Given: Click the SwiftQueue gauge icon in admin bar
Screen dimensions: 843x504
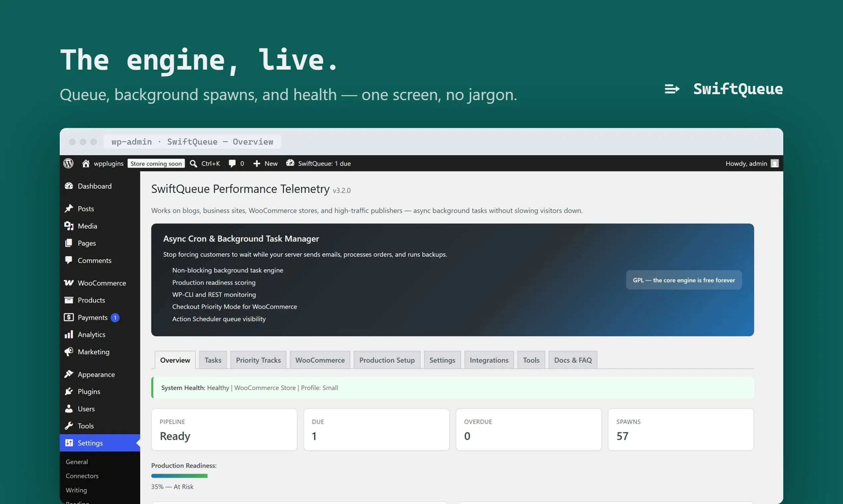Looking at the screenshot, I should [x=290, y=163].
